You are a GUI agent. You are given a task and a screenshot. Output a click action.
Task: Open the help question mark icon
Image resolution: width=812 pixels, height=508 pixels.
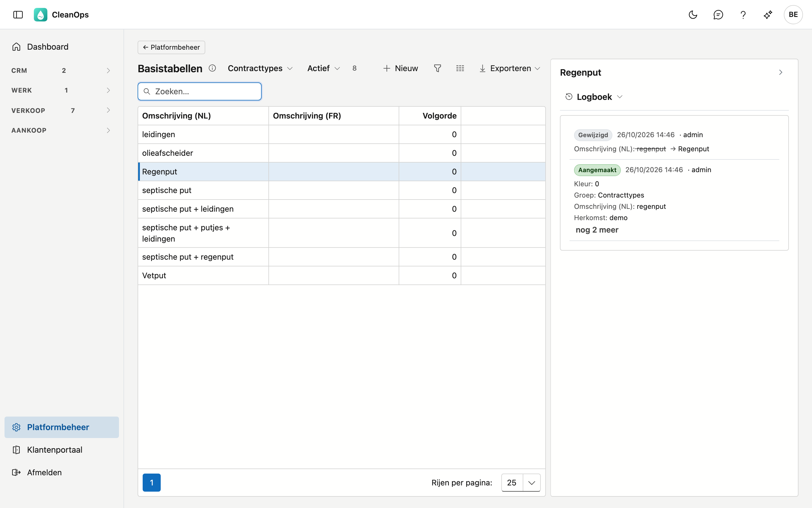(x=743, y=14)
